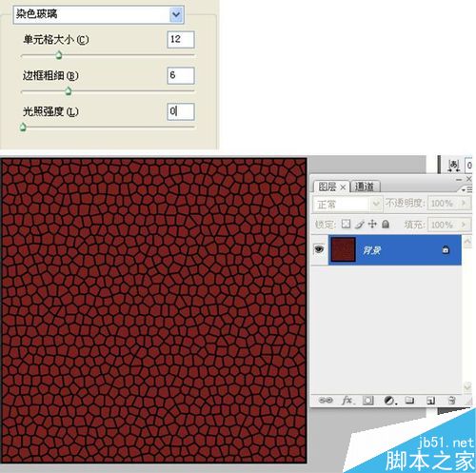Click the 背景 layer lock icon

446,250
